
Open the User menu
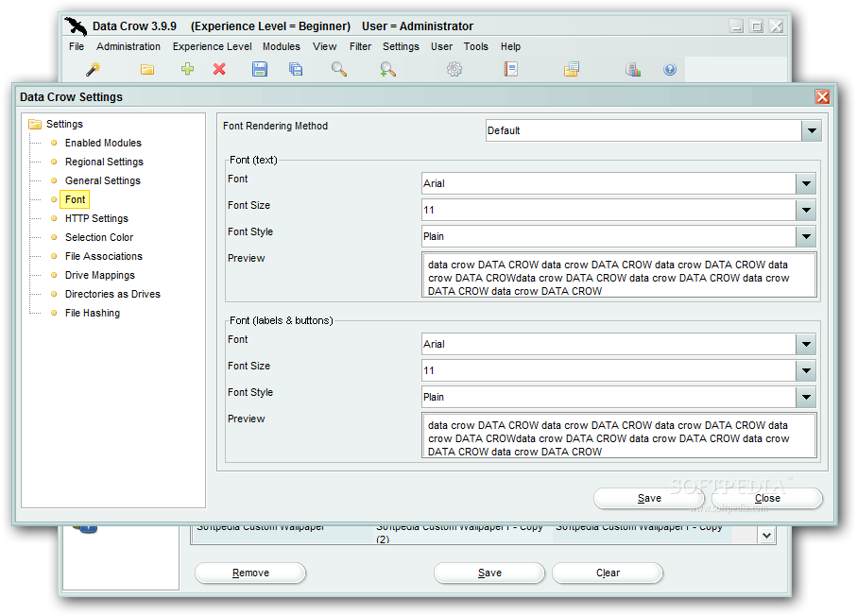coord(441,46)
